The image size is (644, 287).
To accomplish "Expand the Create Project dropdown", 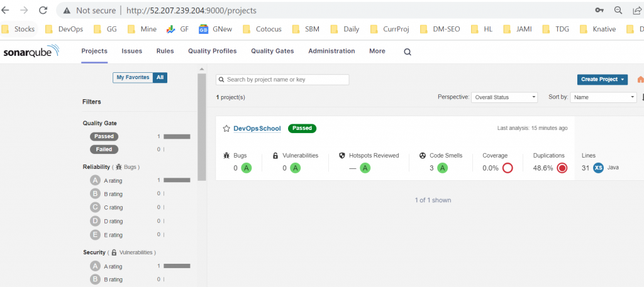I will [x=602, y=80].
